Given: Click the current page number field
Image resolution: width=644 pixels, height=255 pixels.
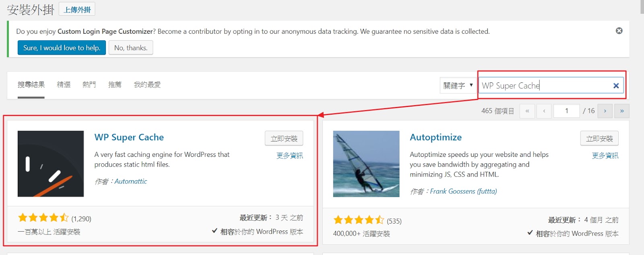Looking at the screenshot, I should 566,111.
